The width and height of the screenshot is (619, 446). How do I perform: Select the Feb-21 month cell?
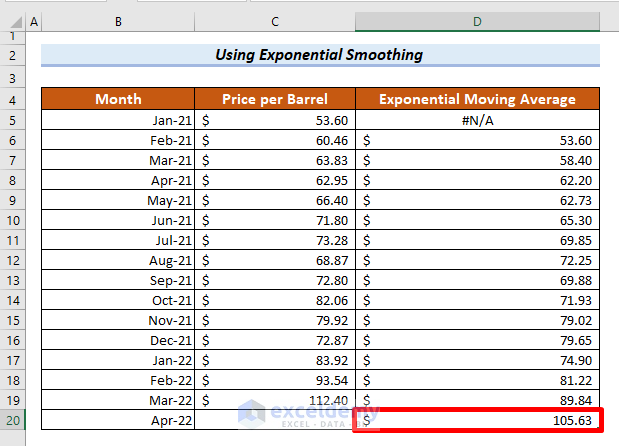coord(118,140)
